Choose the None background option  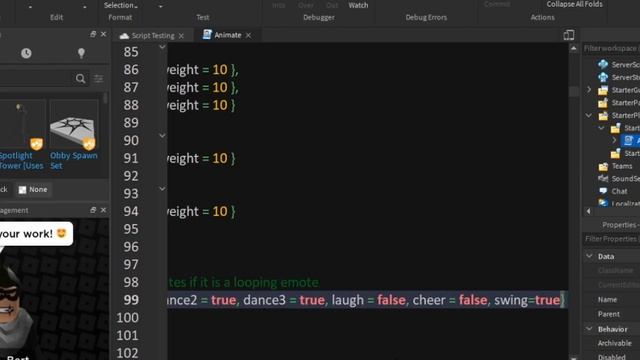[33, 189]
